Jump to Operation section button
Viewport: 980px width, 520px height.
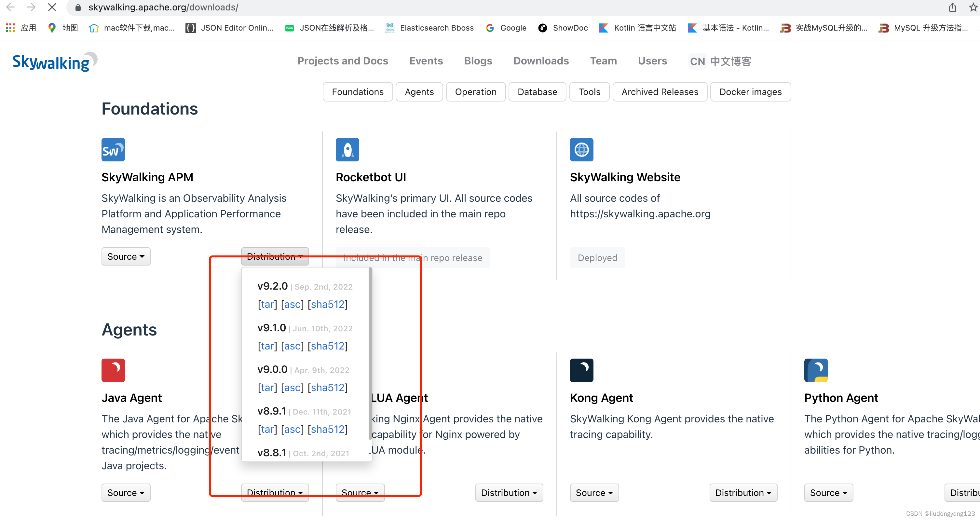coord(476,92)
